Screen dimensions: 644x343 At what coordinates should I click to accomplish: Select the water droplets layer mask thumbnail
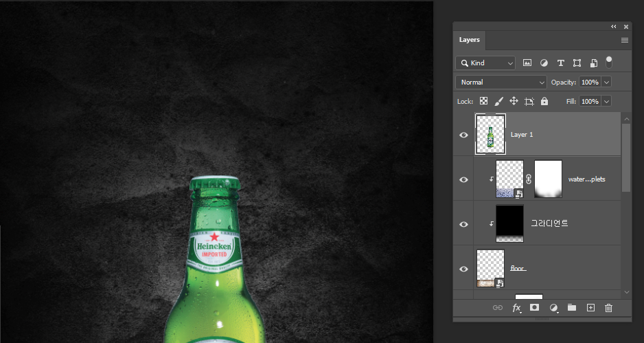click(548, 179)
